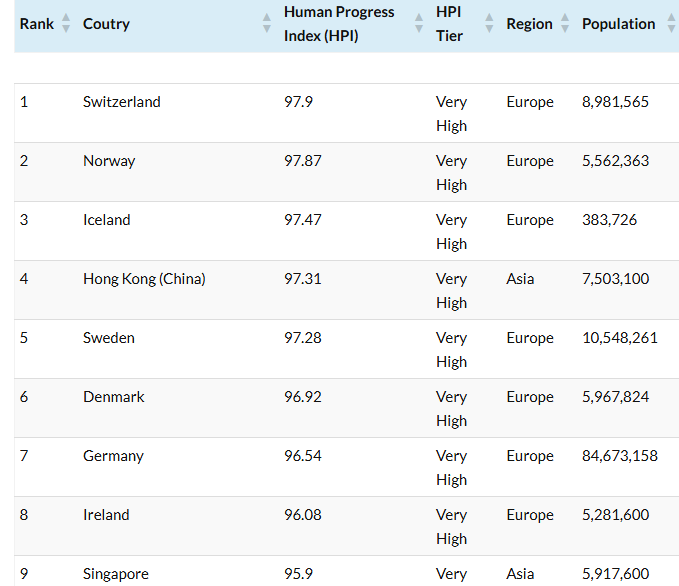Viewport: 679px width, 586px height.
Task: Sort by Human Progress Index using arrows icon
Action: (419, 24)
